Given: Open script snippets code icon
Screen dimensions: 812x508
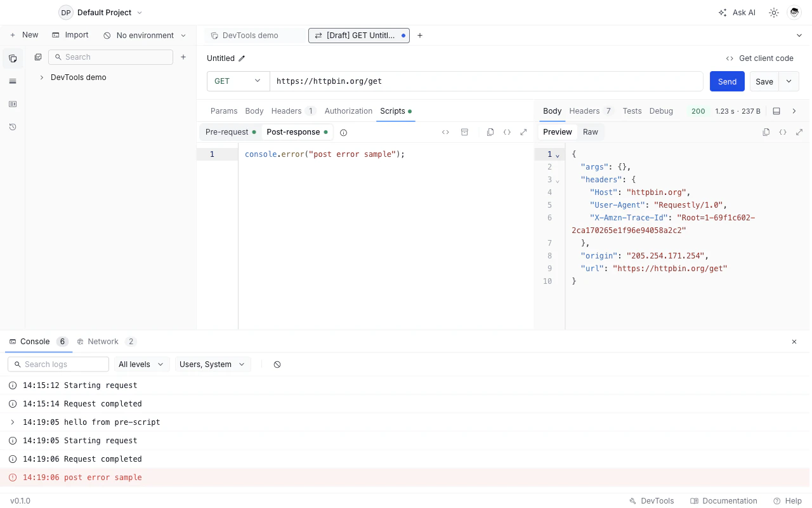Looking at the screenshot, I should click(x=445, y=132).
